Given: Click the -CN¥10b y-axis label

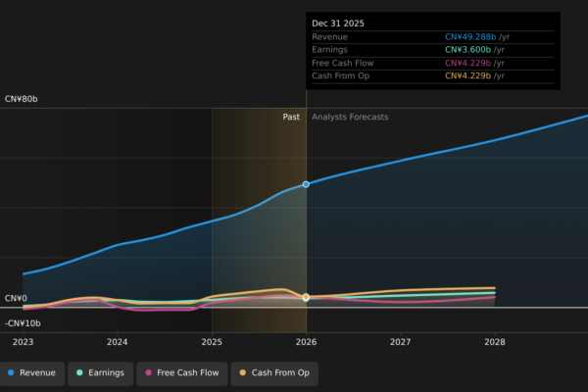Looking at the screenshot, I should click(23, 323).
